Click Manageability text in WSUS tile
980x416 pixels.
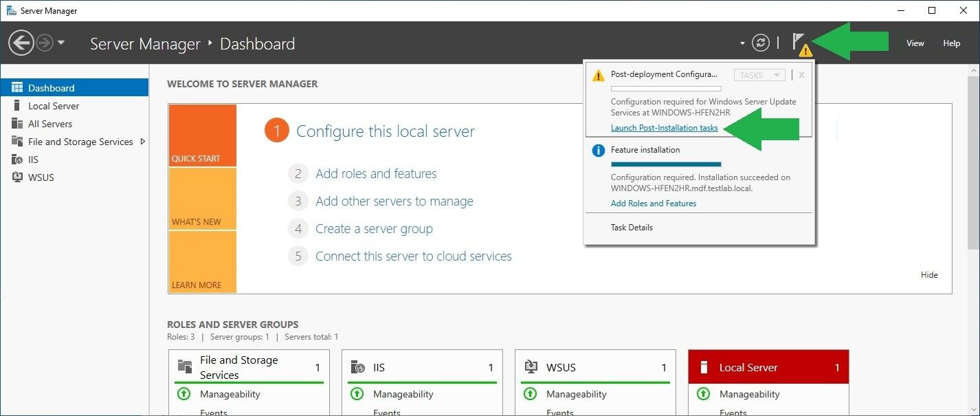[577, 394]
